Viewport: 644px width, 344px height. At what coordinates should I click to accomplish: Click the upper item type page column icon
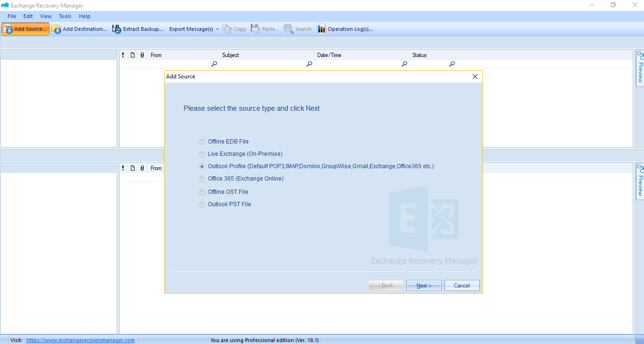133,55
